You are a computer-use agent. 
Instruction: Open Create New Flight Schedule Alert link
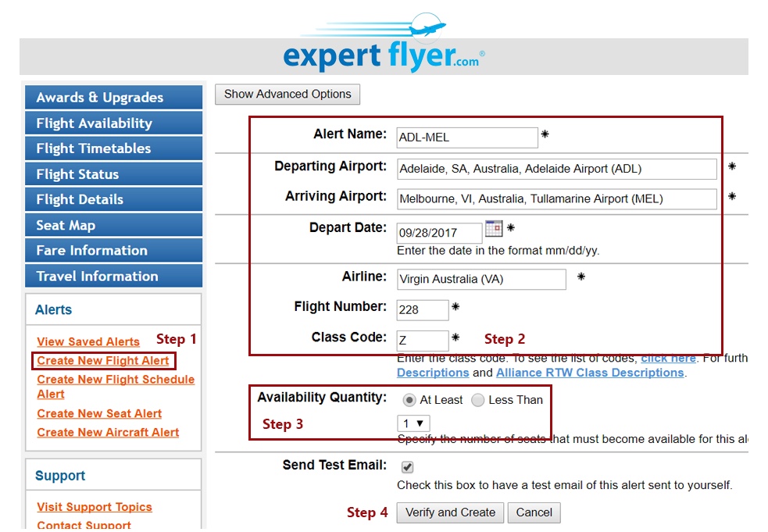point(116,387)
